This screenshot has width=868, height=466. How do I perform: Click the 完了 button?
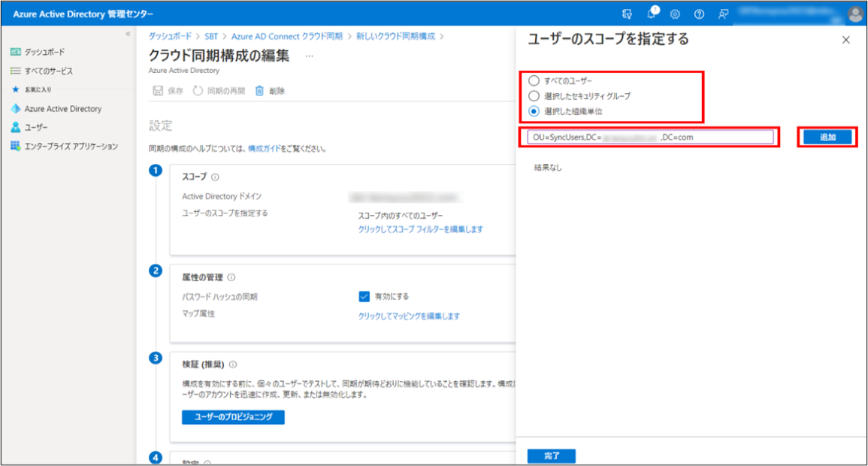click(x=552, y=455)
